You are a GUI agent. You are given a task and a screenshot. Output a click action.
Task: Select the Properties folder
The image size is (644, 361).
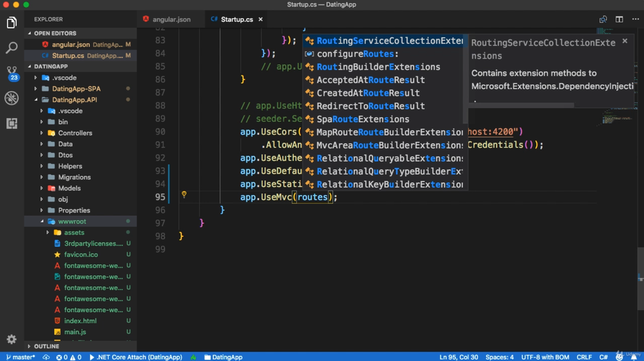pyautogui.click(x=80, y=210)
